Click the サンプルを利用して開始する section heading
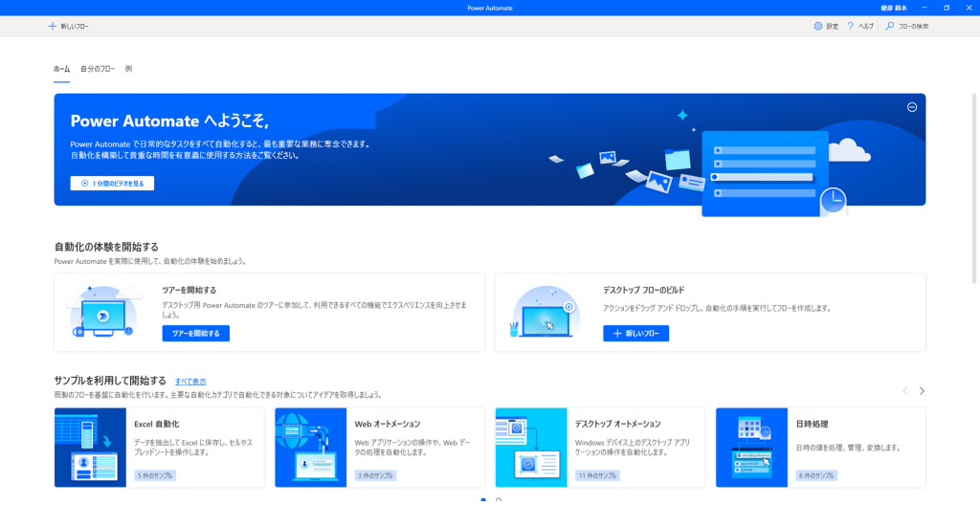The width and height of the screenshot is (980, 526). [110, 381]
